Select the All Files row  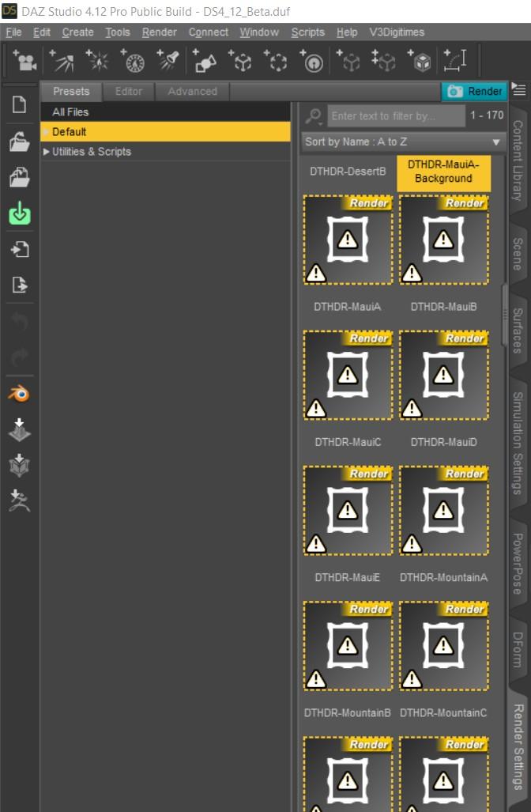165,111
